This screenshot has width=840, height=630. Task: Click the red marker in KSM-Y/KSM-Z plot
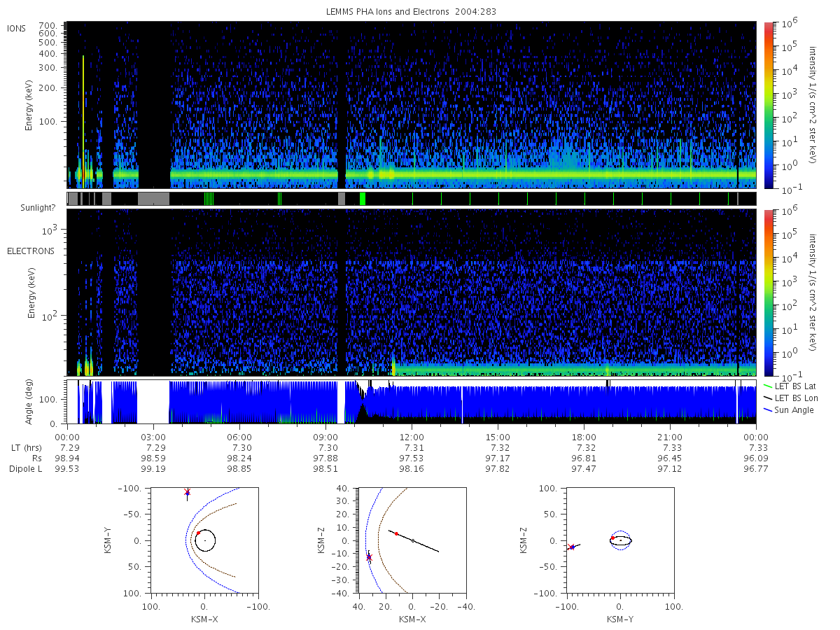(612, 538)
